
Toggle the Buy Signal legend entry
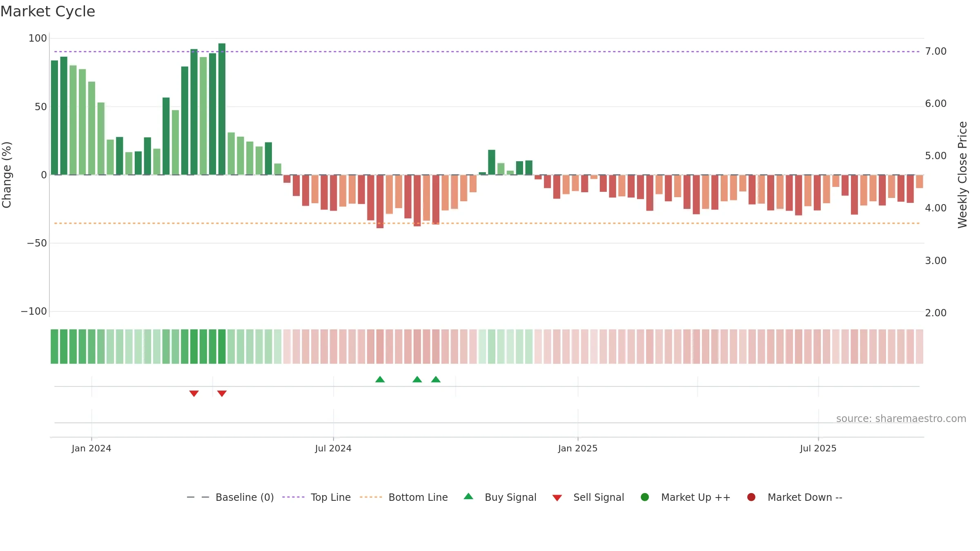point(500,497)
